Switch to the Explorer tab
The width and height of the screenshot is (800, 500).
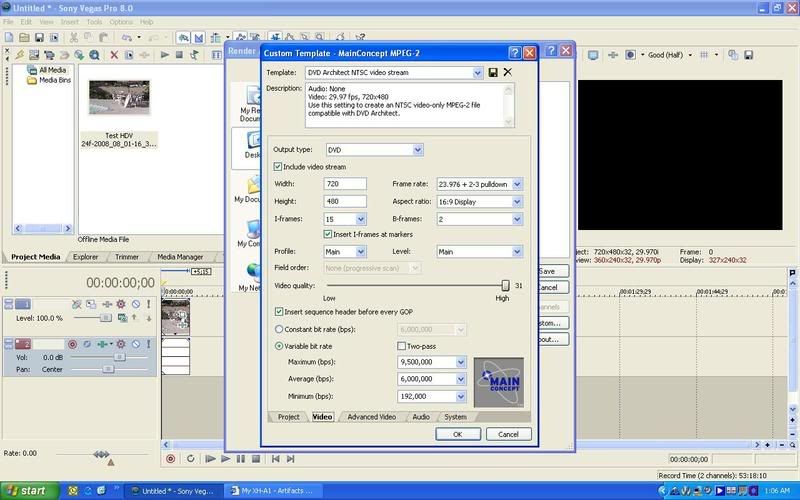click(85, 257)
